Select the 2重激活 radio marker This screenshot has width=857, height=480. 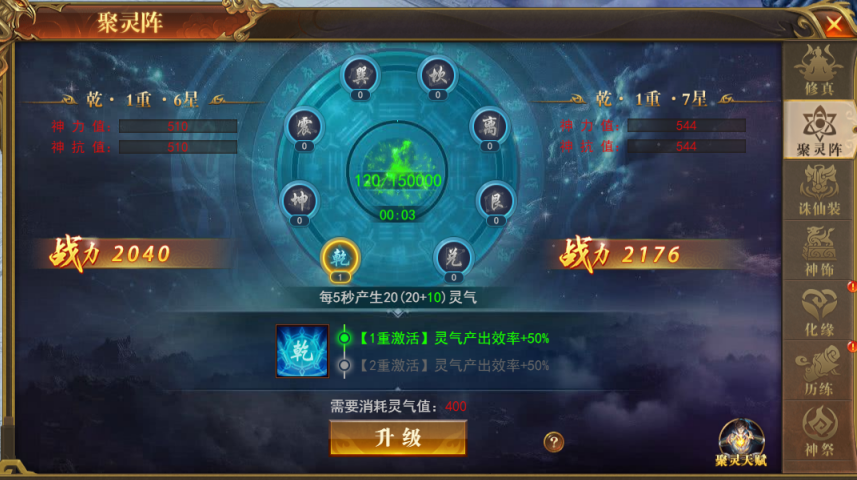pos(344,365)
